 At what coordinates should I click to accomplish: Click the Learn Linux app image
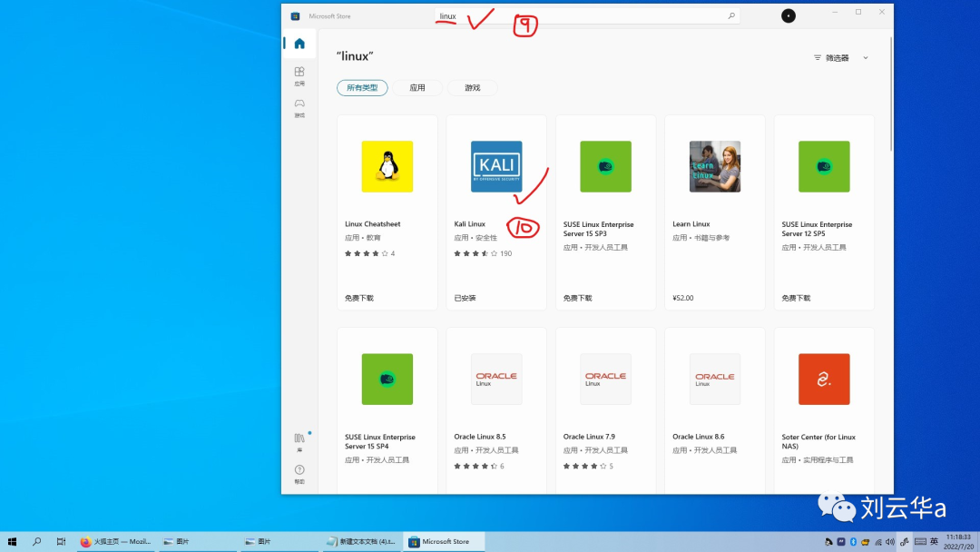coord(715,166)
